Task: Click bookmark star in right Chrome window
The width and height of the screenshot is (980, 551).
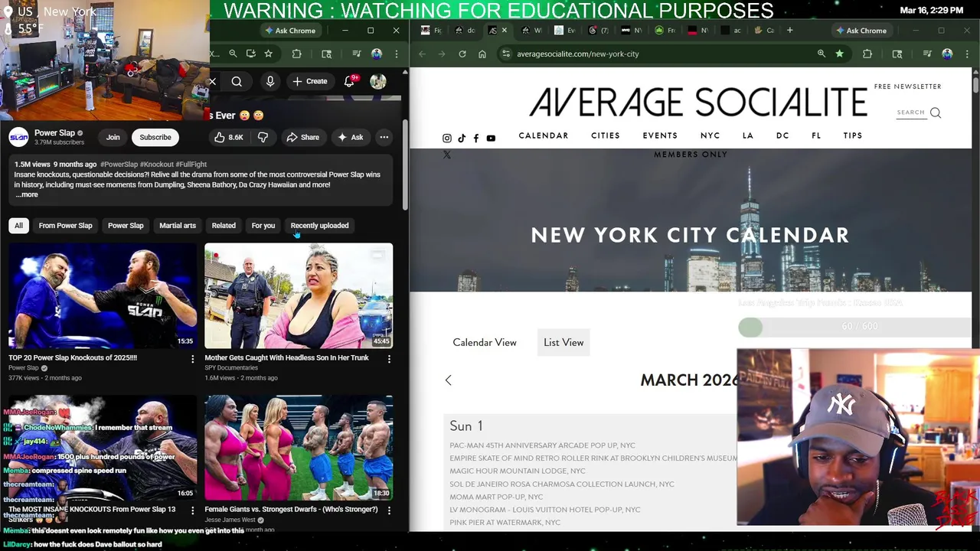Action: [x=840, y=54]
